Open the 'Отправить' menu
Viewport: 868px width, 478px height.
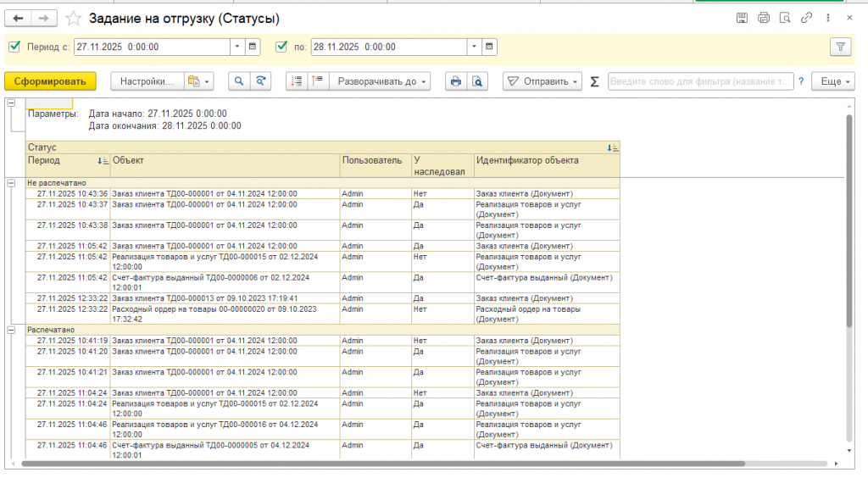click(x=542, y=81)
